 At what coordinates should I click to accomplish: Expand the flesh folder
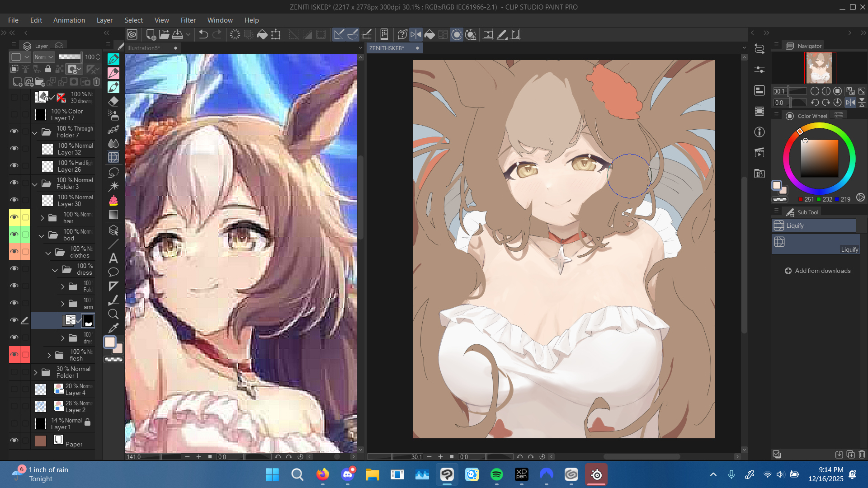coord(49,355)
